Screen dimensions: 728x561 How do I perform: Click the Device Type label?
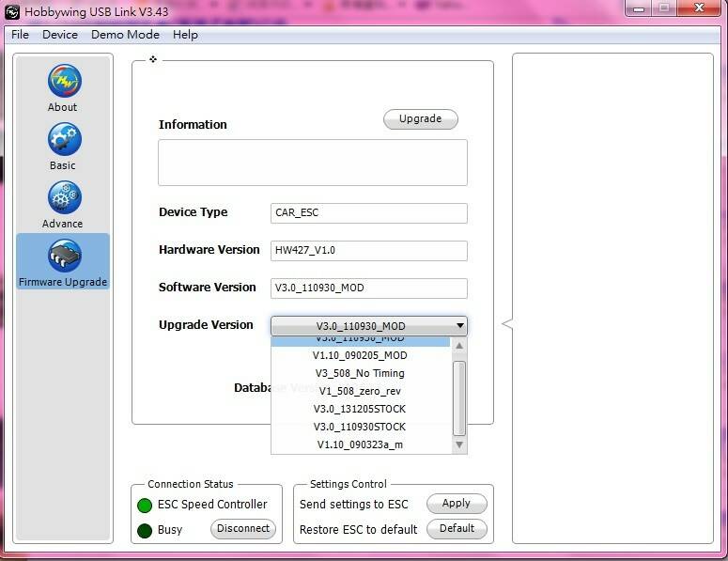(194, 212)
